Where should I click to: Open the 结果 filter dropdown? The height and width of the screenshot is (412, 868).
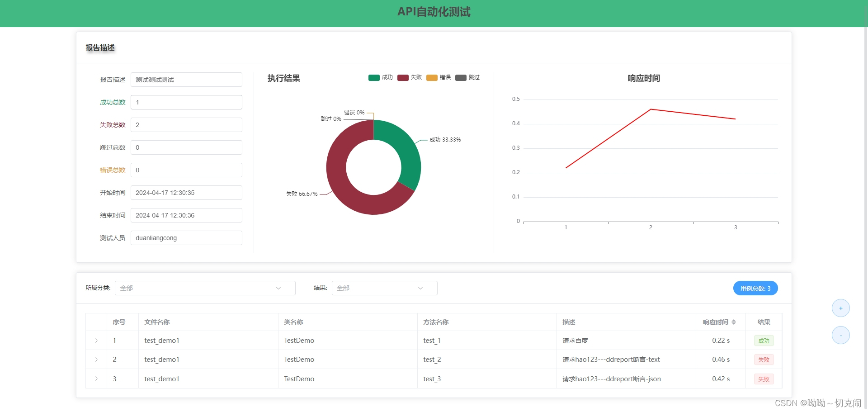coord(385,288)
